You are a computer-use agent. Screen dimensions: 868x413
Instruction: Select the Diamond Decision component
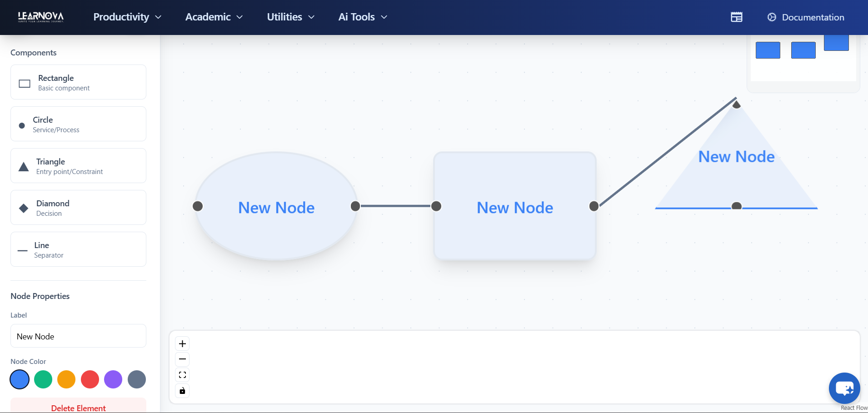pos(78,207)
